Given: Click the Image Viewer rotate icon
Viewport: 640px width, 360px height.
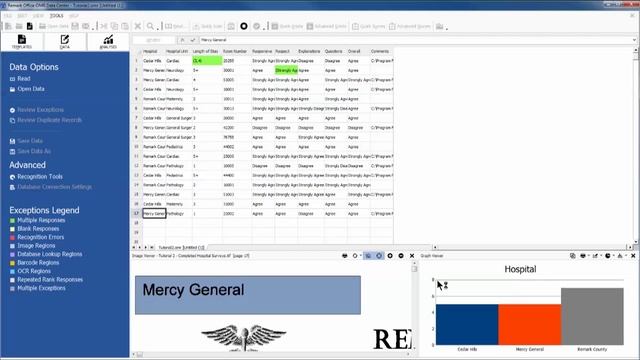Looking at the screenshot, I should click(355, 256).
